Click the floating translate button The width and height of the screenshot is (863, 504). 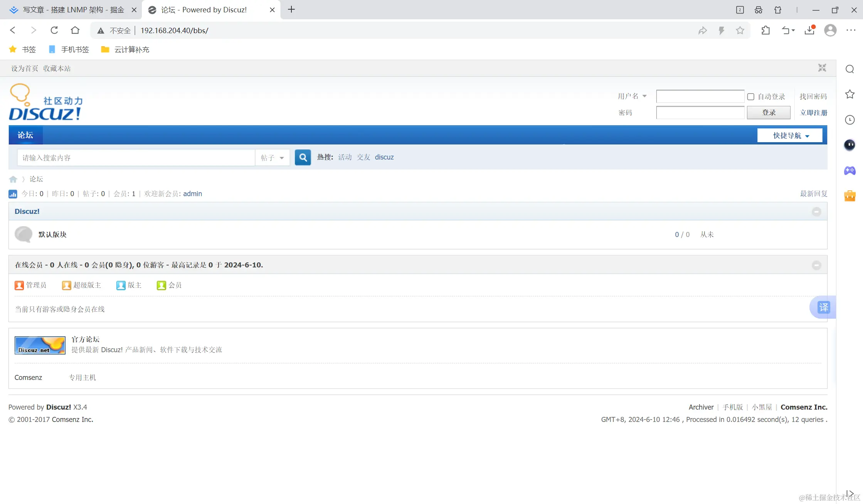click(x=823, y=307)
